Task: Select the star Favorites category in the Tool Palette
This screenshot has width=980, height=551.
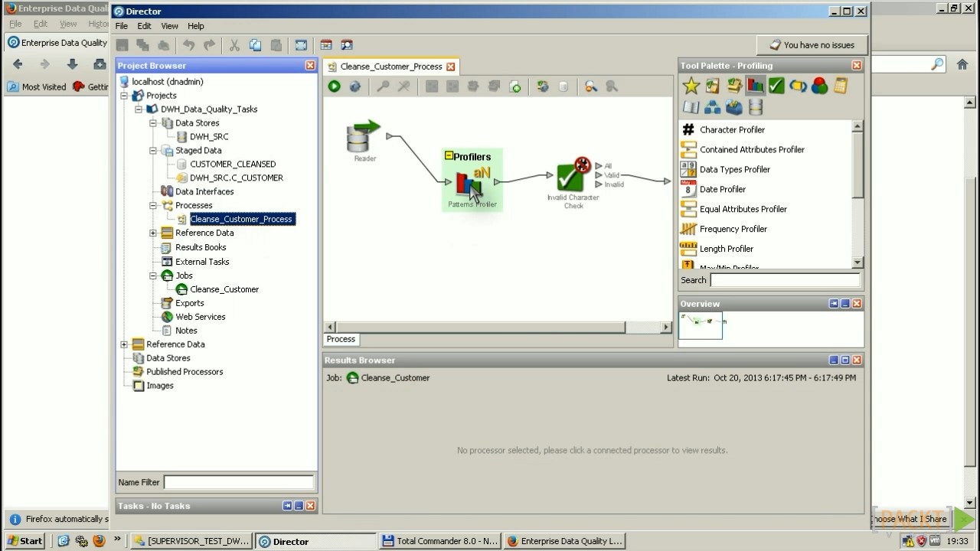Action: pos(691,86)
